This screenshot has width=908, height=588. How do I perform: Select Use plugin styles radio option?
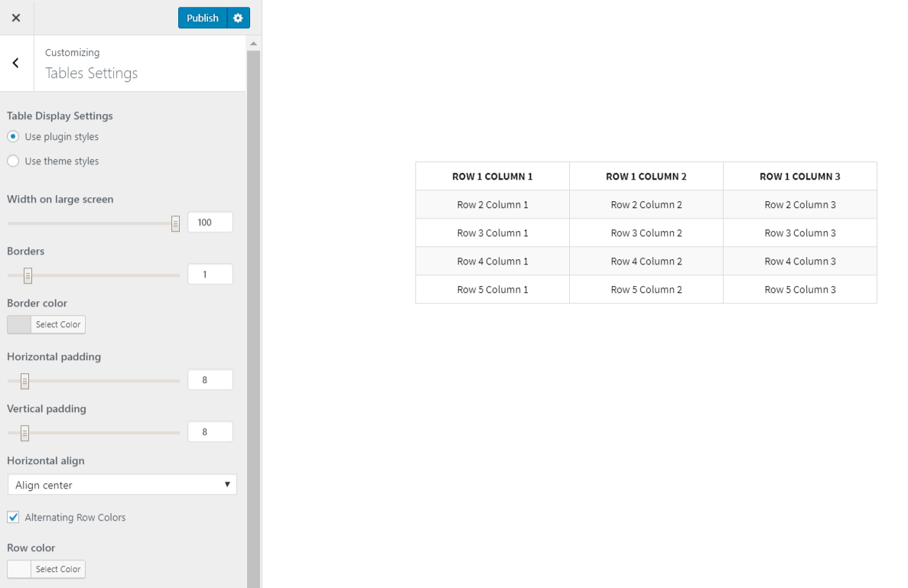[x=13, y=137]
